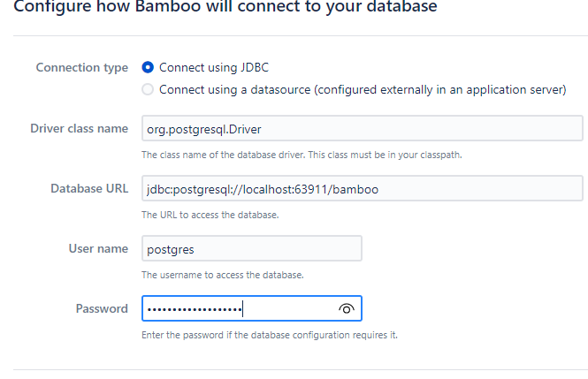Image resolution: width=588 pixels, height=379 pixels.
Task: Click the driver classpath help text
Action: coord(302,155)
